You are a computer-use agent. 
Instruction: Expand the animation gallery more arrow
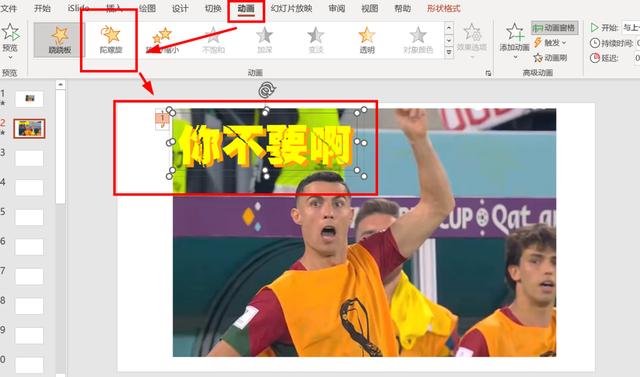click(449, 52)
